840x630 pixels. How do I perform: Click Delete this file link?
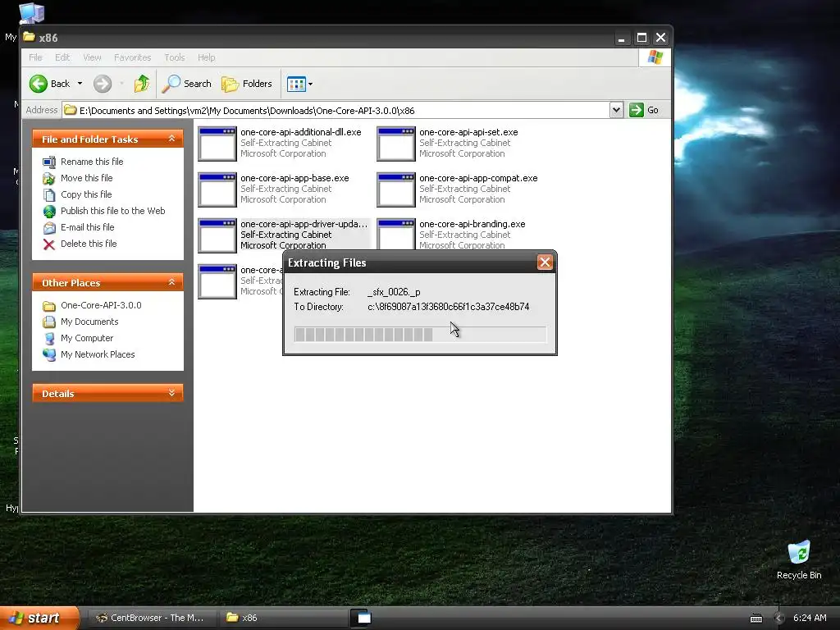[89, 244]
